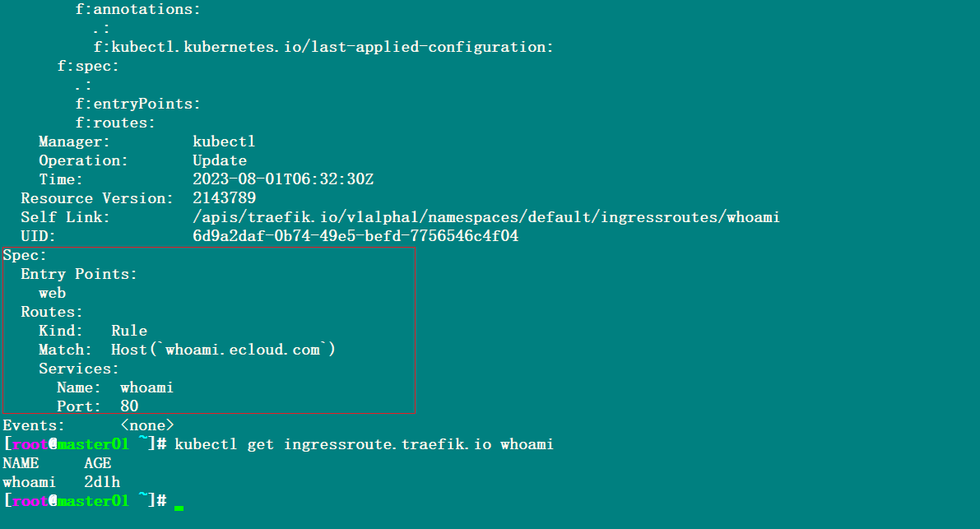980x529 pixels.
Task: Click the Services Name value 'whoami'
Action: tap(146, 387)
